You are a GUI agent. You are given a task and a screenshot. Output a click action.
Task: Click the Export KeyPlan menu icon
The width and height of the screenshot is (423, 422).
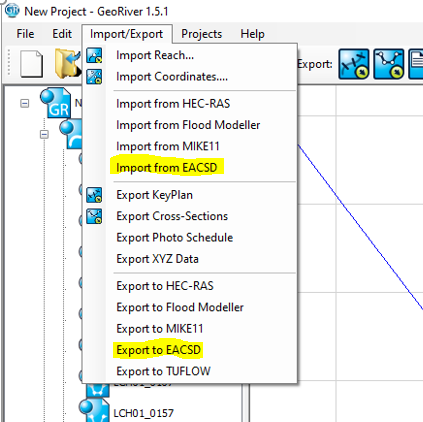point(94,195)
